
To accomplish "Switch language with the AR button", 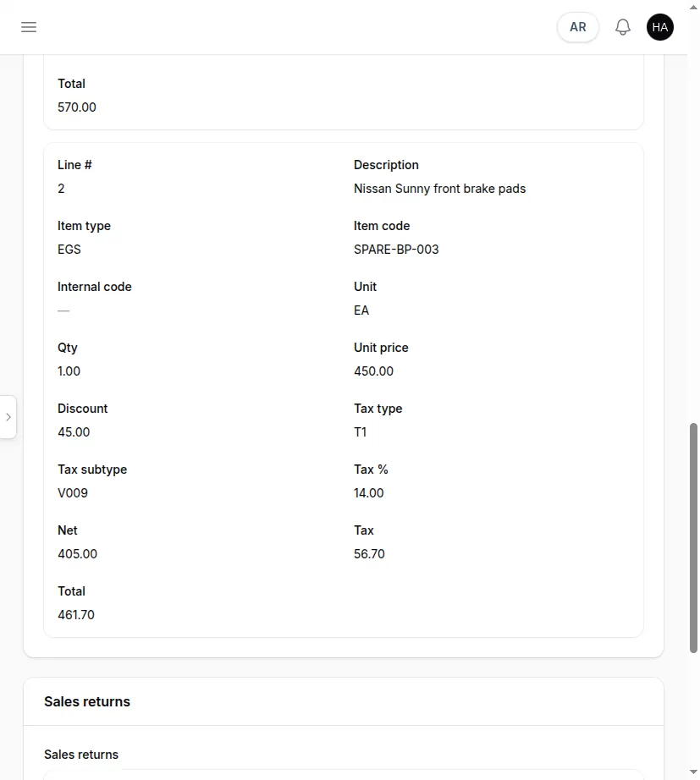I will click(x=577, y=27).
